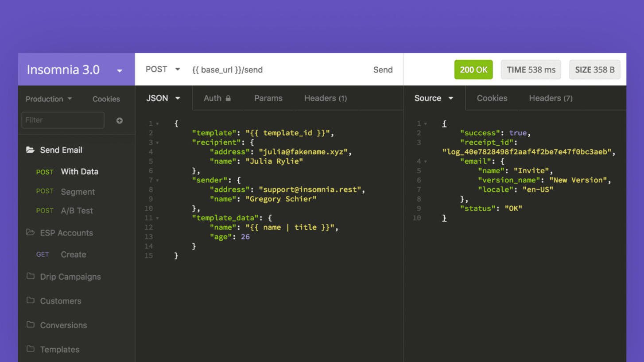Viewport: 644px width, 362px height.
Task: Click the response "Invite" name value
Action: point(531,171)
